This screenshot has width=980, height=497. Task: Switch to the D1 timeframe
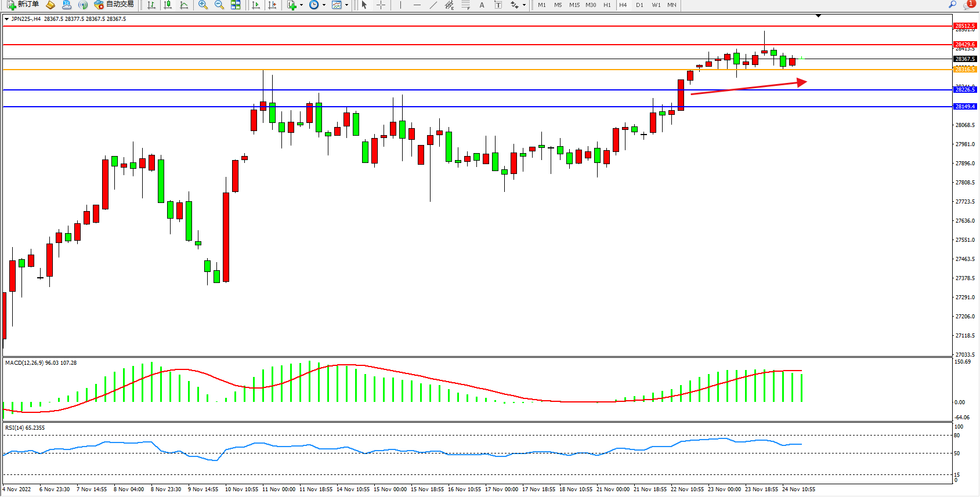[x=639, y=5]
